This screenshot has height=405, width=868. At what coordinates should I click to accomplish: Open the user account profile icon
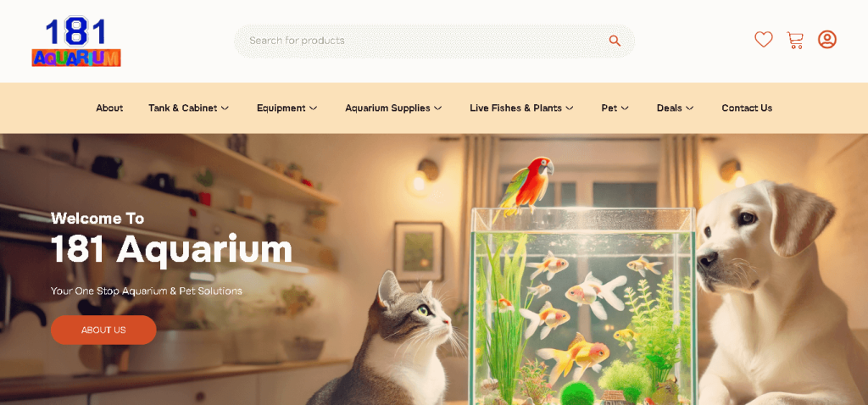pos(827,40)
